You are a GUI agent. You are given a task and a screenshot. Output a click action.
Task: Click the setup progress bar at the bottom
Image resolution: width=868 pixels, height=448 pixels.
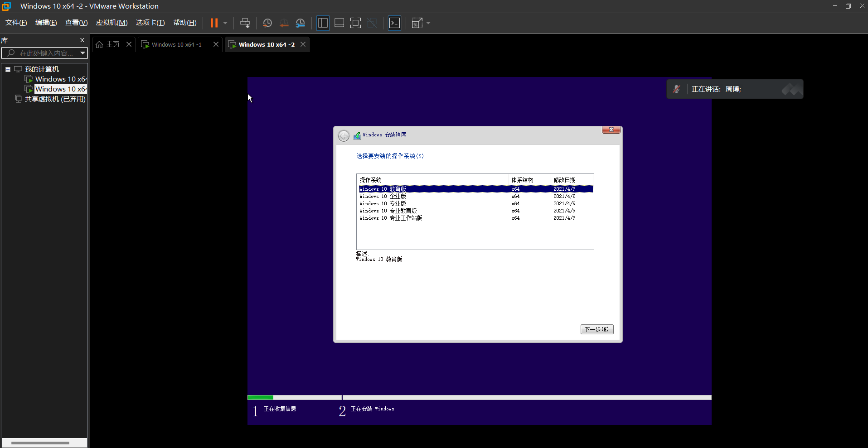pos(479,398)
